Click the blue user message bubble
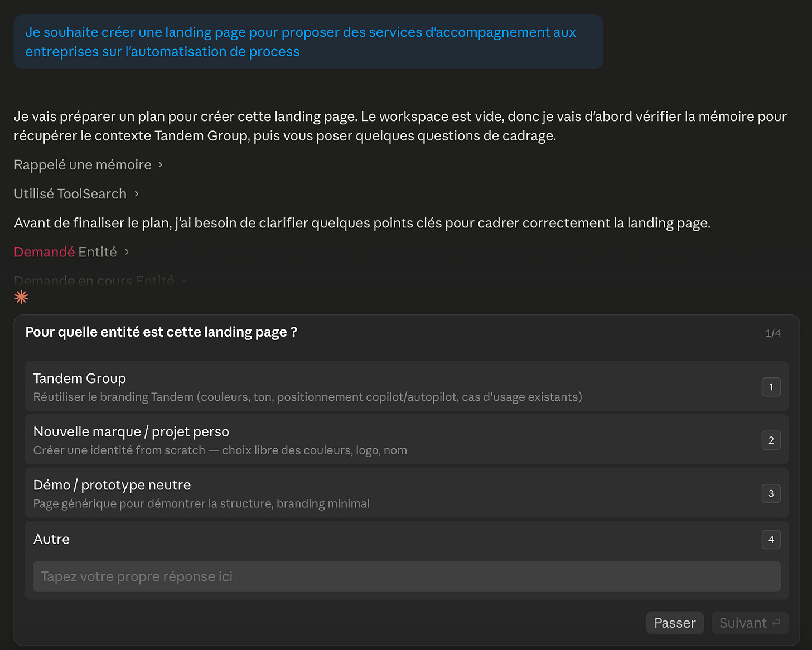This screenshot has height=650, width=812. (308, 42)
